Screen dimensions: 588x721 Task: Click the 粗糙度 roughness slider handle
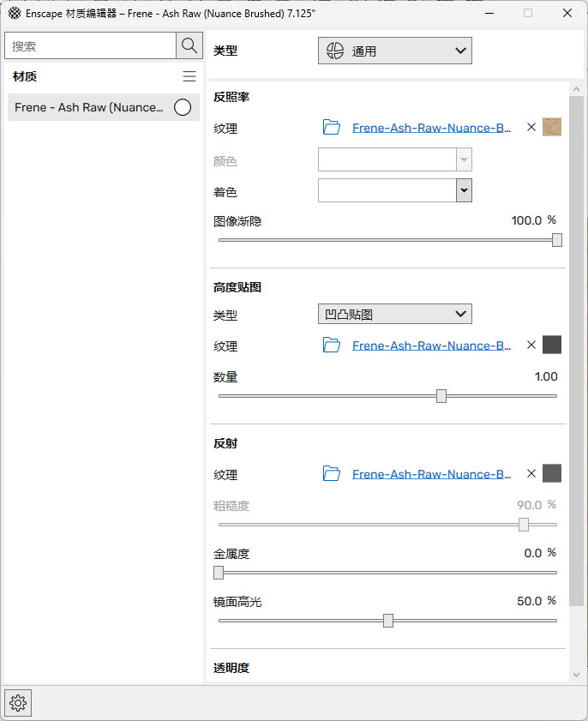523,525
